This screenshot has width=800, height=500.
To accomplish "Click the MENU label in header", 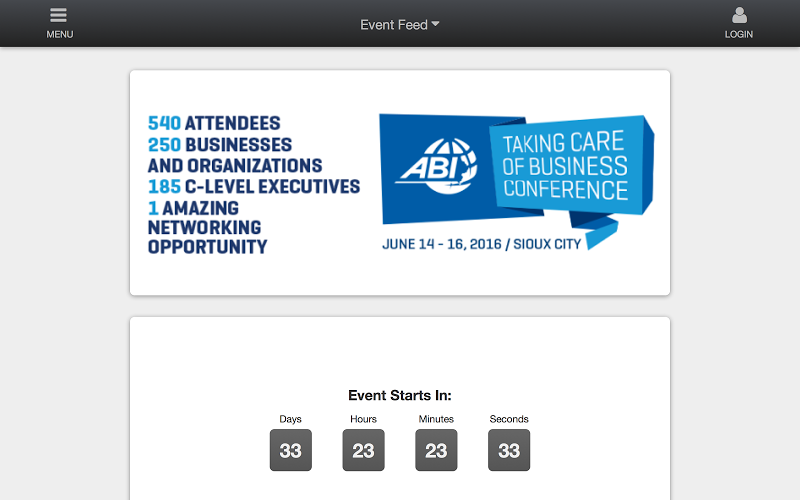I will click(x=60, y=34).
